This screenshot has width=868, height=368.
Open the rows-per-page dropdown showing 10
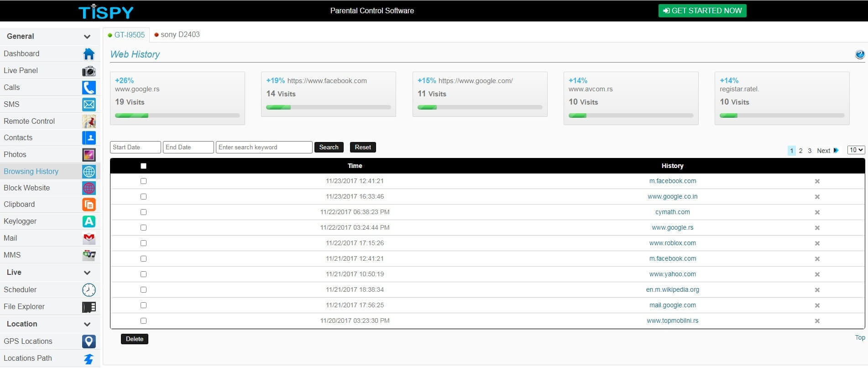856,150
